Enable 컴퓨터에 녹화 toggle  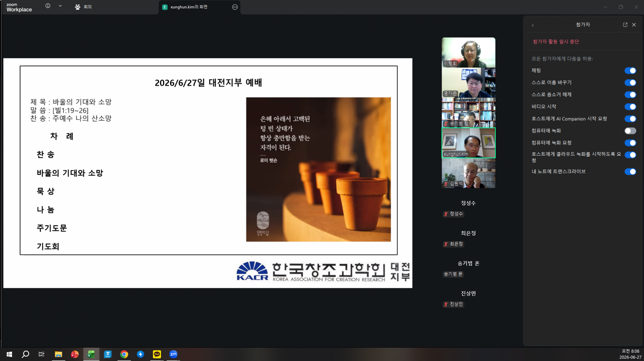[630, 131]
